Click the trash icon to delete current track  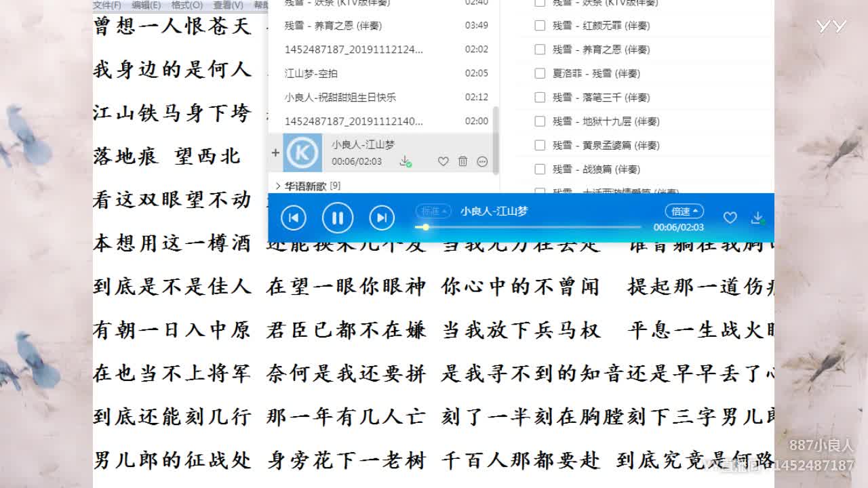pyautogui.click(x=463, y=162)
